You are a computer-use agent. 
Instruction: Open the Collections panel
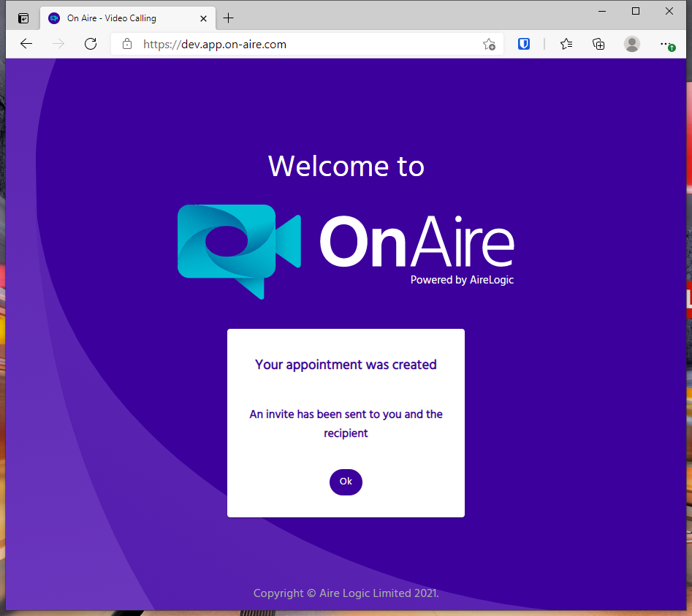point(598,44)
